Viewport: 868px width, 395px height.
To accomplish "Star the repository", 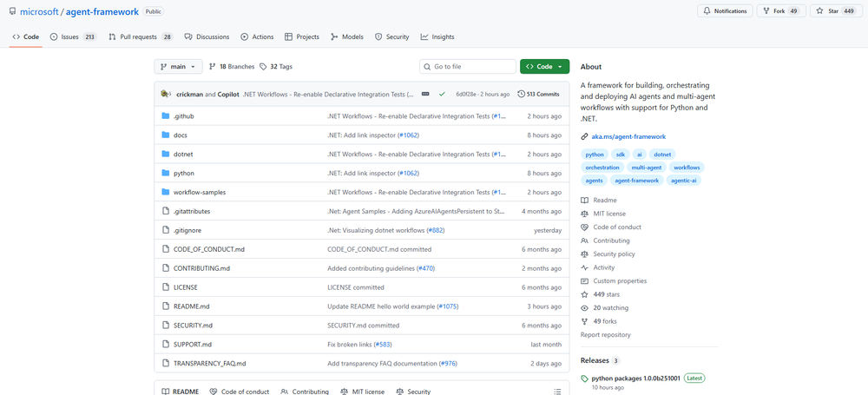I will pyautogui.click(x=836, y=11).
